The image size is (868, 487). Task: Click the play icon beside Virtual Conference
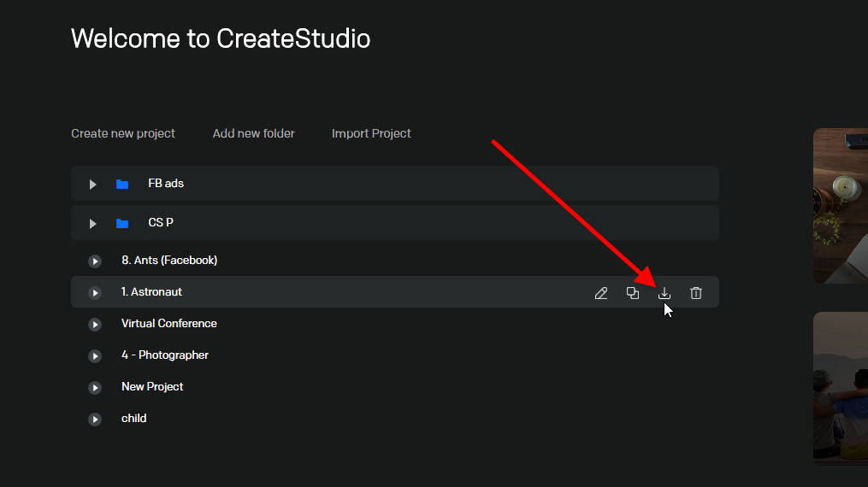[x=95, y=325]
